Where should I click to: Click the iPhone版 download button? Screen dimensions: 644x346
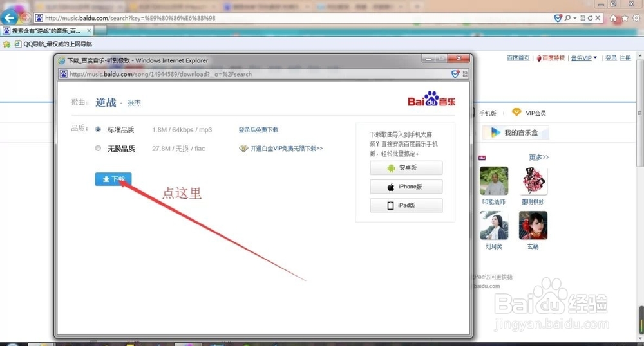[406, 187]
